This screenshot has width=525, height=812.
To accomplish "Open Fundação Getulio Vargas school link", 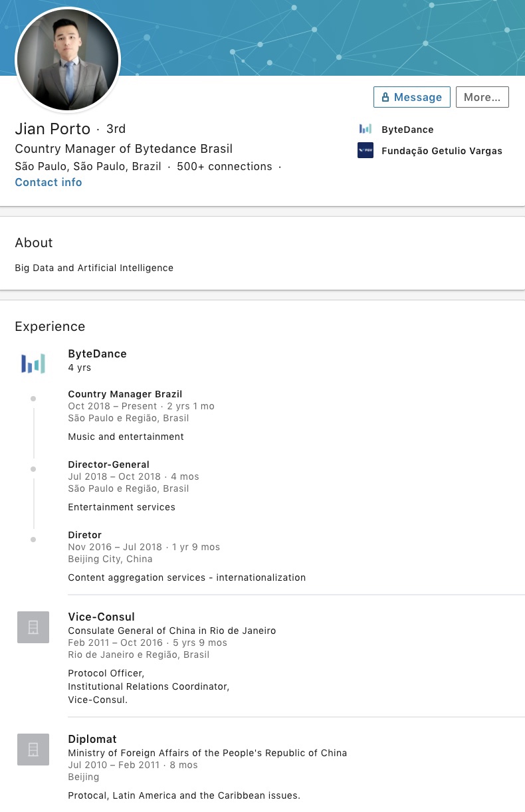I will click(x=441, y=151).
